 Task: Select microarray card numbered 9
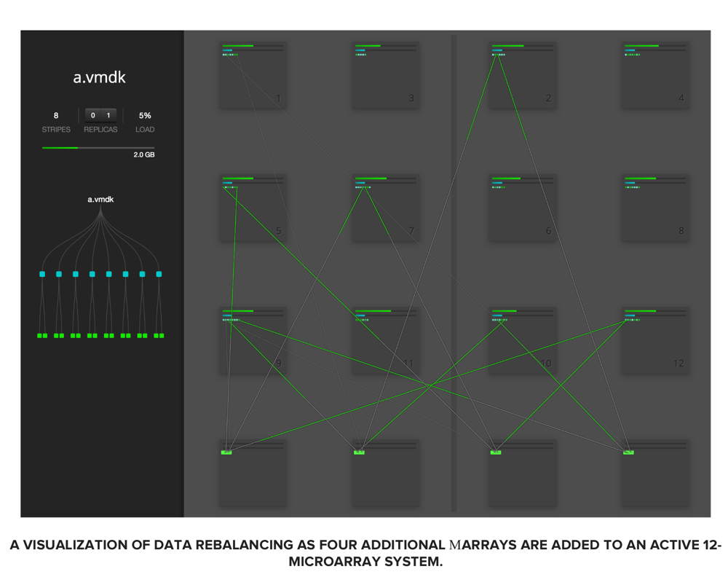point(253,340)
